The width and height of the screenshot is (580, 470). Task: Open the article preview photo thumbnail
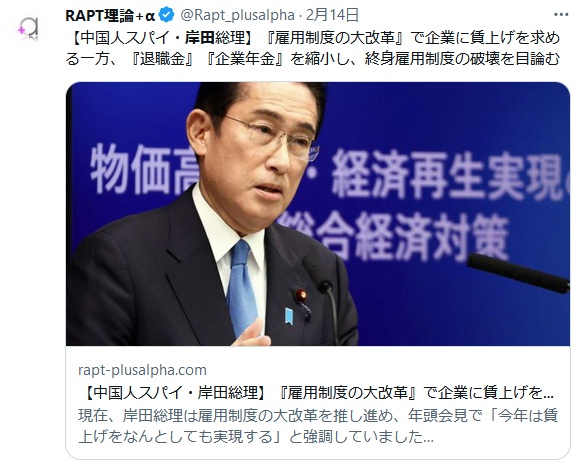pyautogui.click(x=318, y=214)
